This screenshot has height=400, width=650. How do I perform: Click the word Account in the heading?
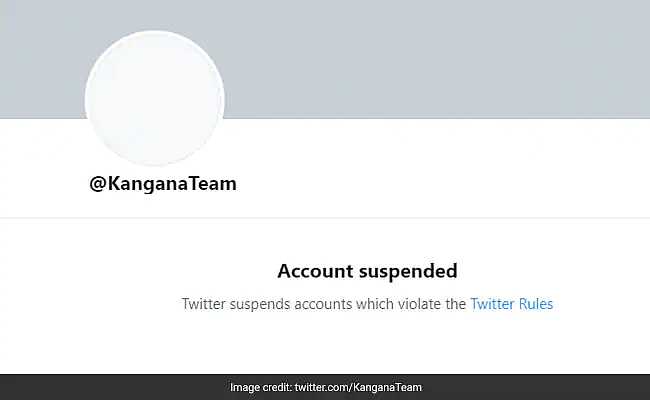[x=316, y=271]
